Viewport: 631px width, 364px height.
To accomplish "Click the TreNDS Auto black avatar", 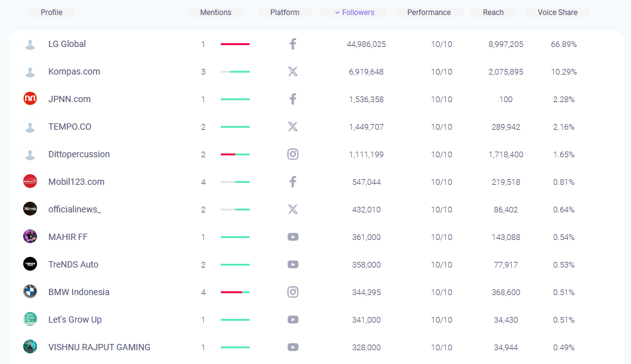I will pos(30,264).
